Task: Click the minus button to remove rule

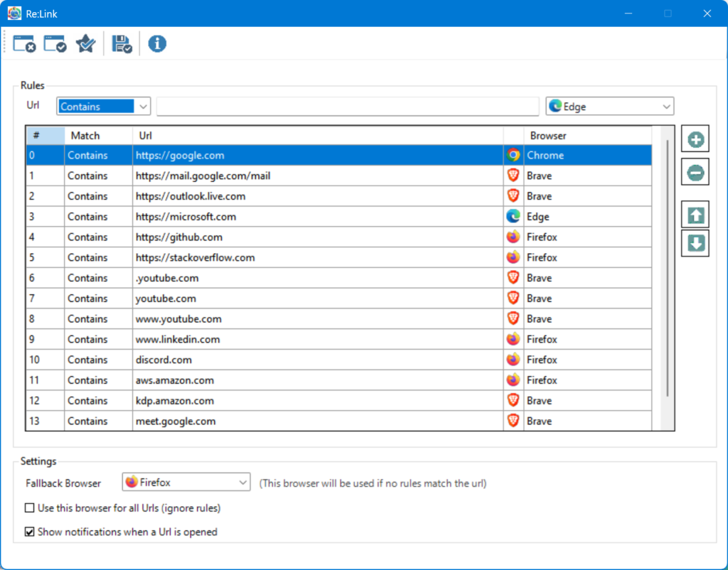Action: (695, 171)
